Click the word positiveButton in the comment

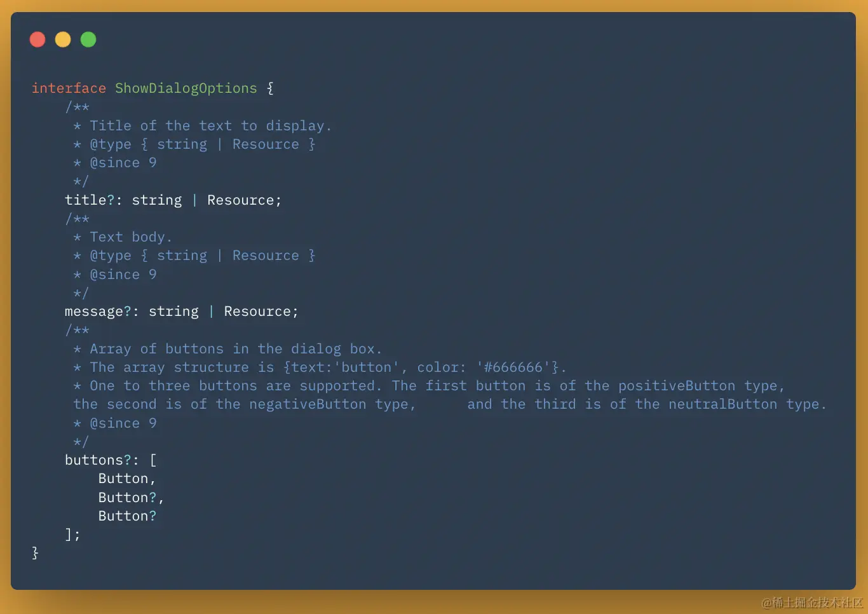pyautogui.click(x=676, y=386)
